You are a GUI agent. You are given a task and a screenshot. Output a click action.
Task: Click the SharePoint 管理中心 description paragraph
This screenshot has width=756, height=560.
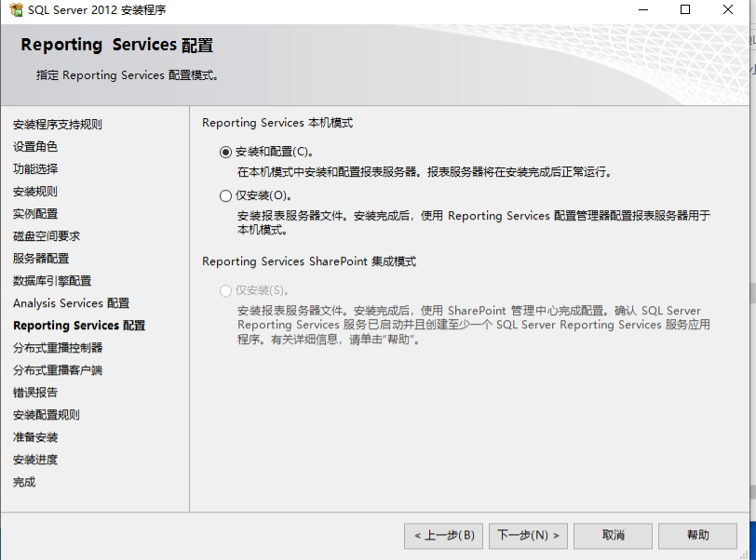tap(474, 325)
